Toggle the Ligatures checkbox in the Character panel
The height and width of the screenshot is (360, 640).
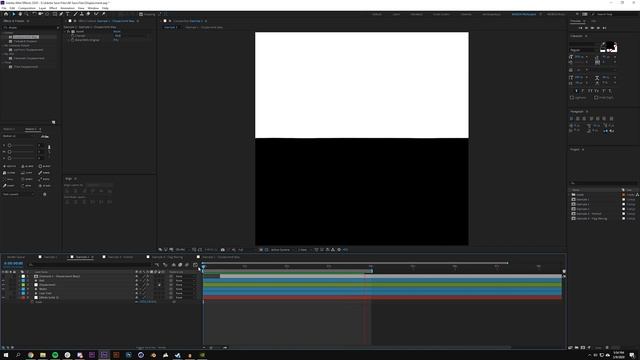[572, 98]
